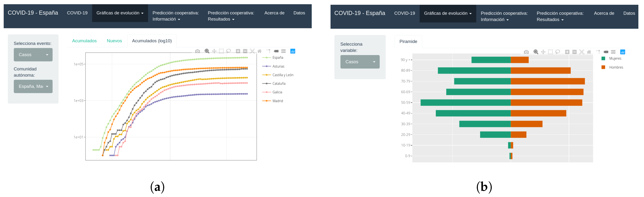Click Plotly logo icon on pyramid chart
Viewport: 644px width, 197px height.
click(622, 52)
